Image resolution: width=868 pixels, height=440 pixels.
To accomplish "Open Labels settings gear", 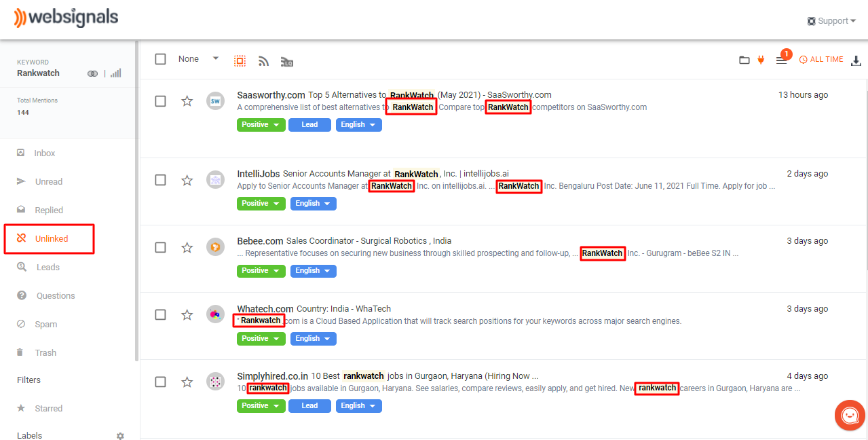I will 120,436.
